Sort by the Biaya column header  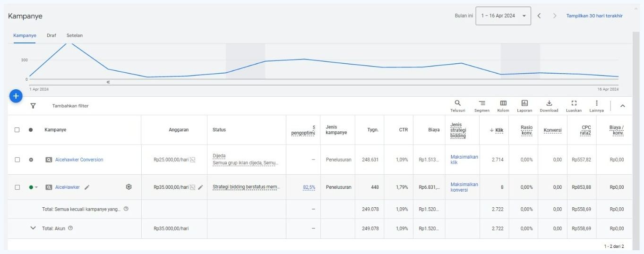434,130
